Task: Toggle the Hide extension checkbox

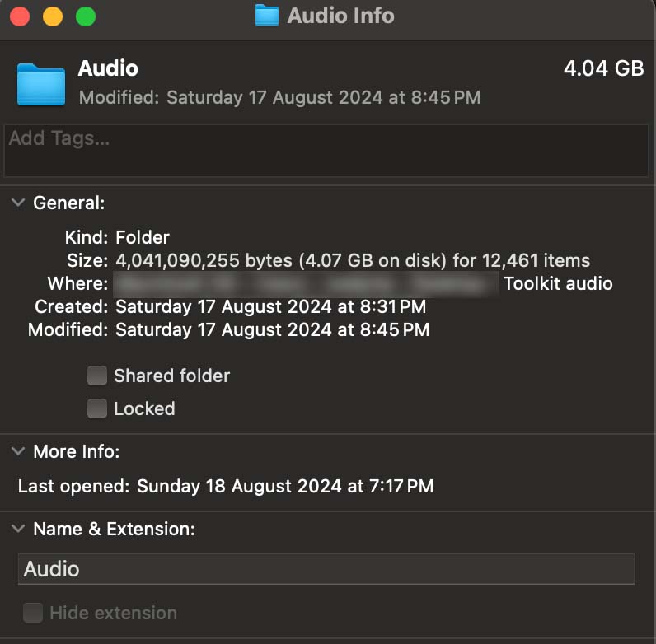Action: (x=33, y=613)
